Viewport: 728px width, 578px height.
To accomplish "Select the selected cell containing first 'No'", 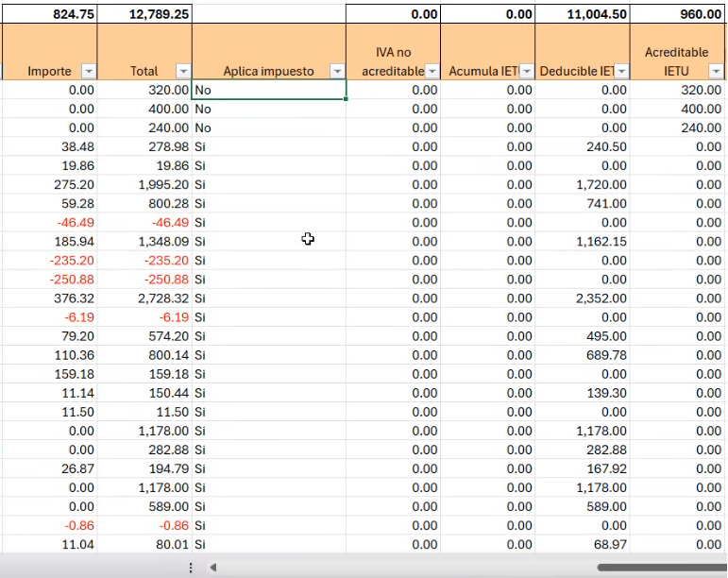I will tap(269, 90).
